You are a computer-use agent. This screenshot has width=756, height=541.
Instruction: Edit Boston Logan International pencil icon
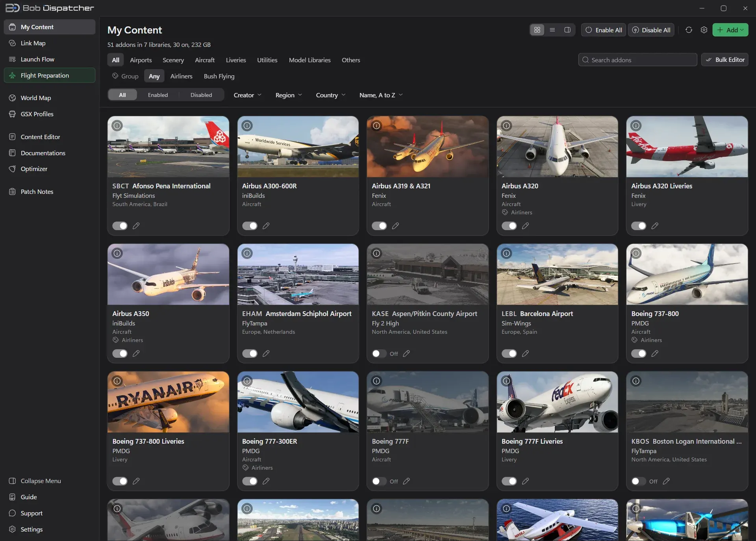pyautogui.click(x=666, y=481)
